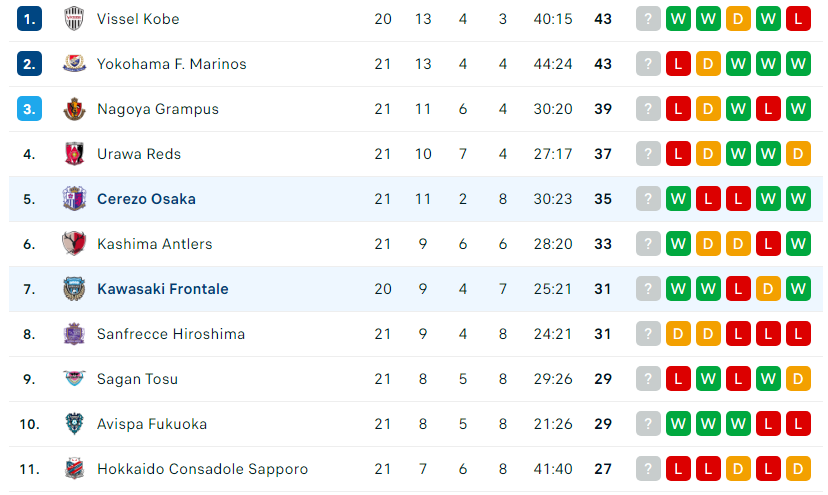Open the Cerezo Osaka team page
Screen dimensions: 828x495
coord(146,199)
